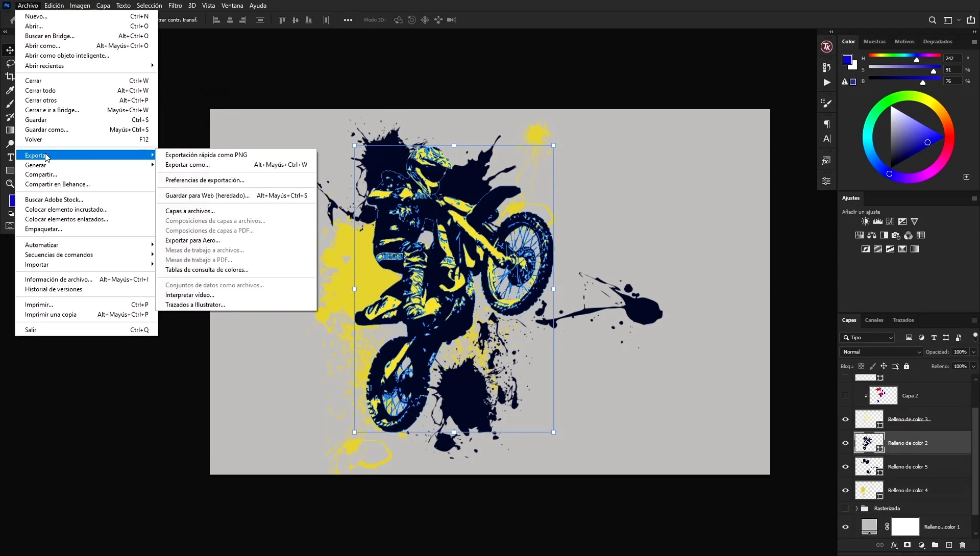Open more options ellipsis in options bar
Viewport: 980px width, 556px height.
tap(348, 20)
